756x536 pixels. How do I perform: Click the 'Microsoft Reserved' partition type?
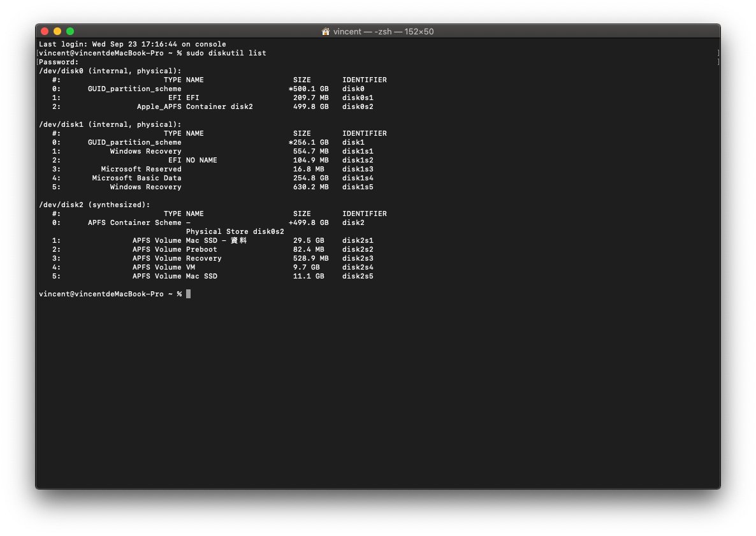pyautogui.click(x=141, y=169)
